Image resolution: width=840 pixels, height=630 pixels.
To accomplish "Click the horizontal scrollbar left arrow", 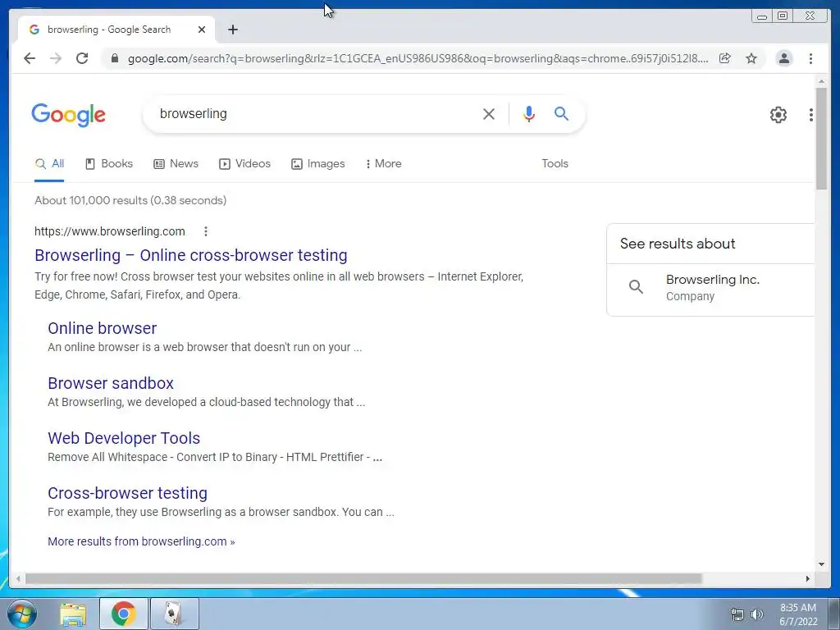I will (18, 578).
